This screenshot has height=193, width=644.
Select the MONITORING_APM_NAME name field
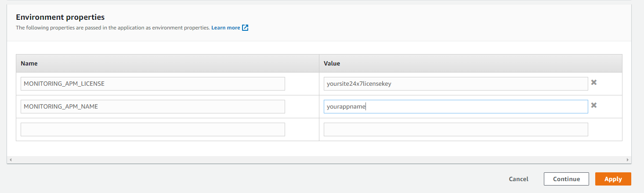coord(152,106)
